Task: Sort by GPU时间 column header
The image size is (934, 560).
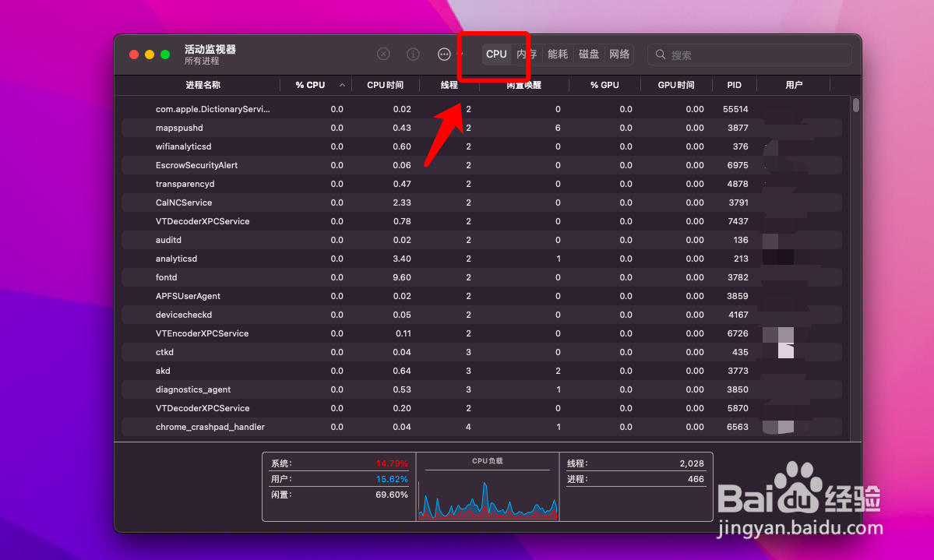Action: 676,85
